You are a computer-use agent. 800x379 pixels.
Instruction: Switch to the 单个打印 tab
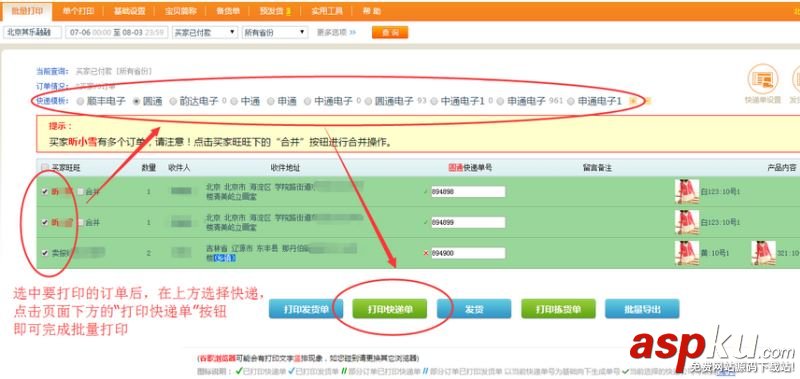[78, 11]
